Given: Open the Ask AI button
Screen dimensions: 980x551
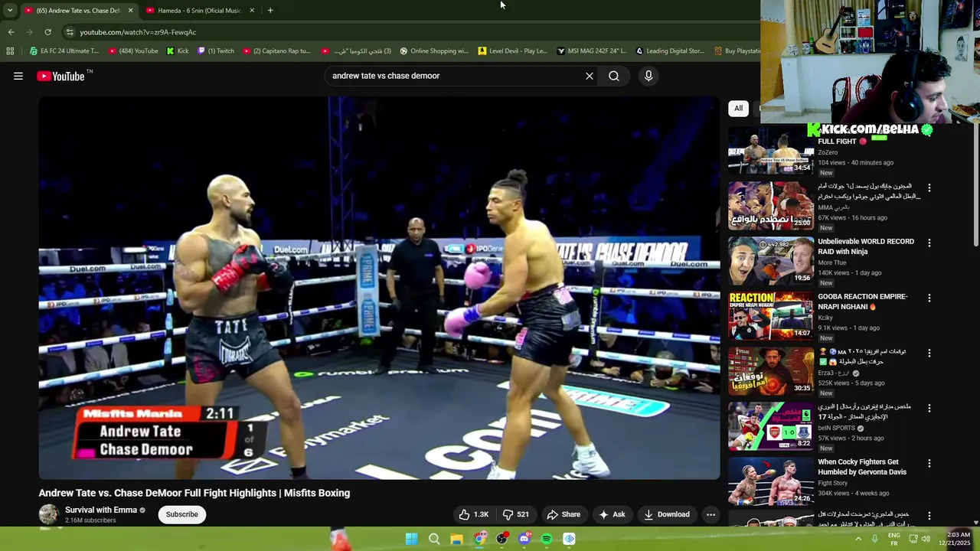Looking at the screenshot, I should point(612,514).
